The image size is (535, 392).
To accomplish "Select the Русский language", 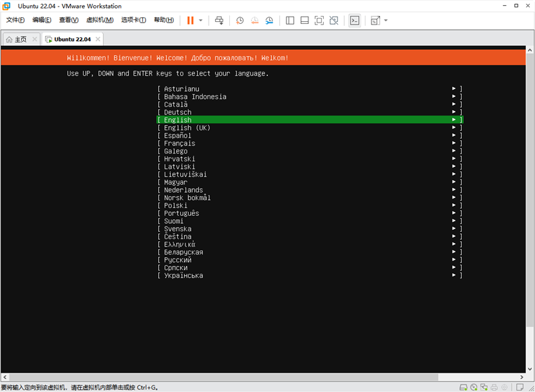I will 310,260.
